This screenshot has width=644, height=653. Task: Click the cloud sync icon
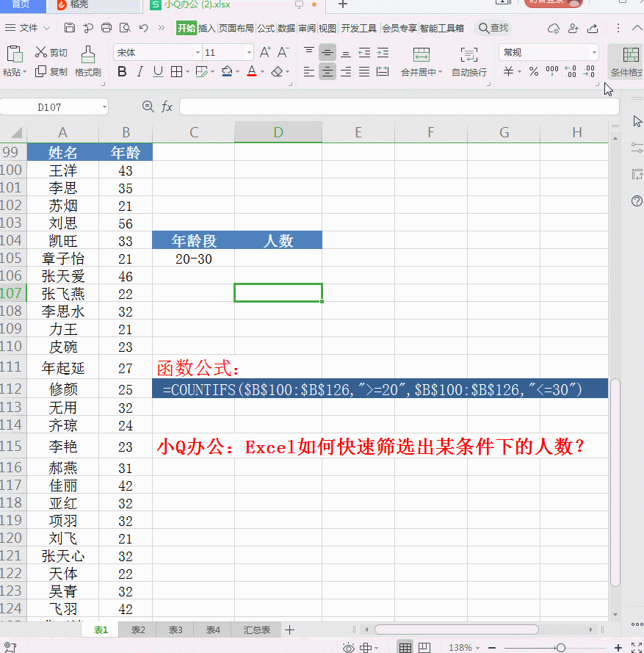click(554, 28)
